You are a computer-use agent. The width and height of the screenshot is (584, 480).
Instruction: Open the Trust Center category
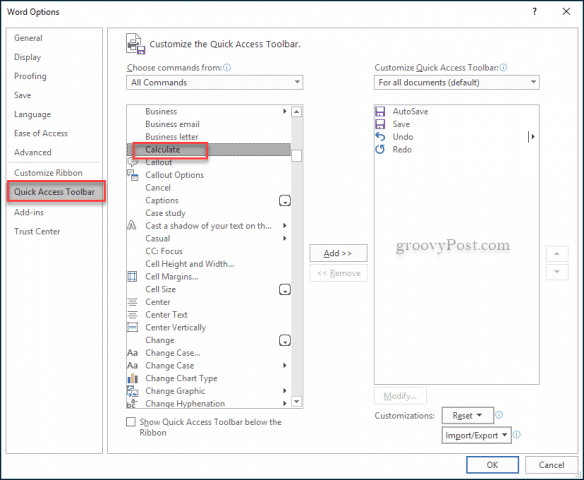[37, 231]
